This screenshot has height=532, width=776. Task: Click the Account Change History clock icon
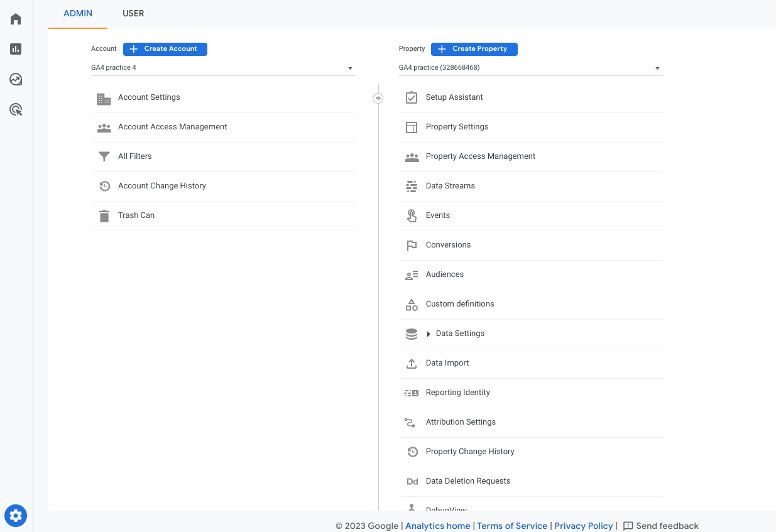click(104, 186)
